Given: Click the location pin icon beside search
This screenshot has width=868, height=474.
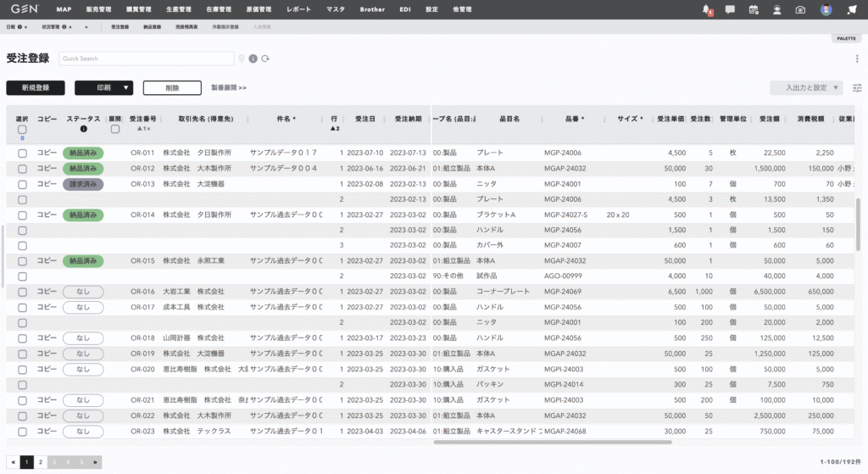Looking at the screenshot, I should coord(242,59).
